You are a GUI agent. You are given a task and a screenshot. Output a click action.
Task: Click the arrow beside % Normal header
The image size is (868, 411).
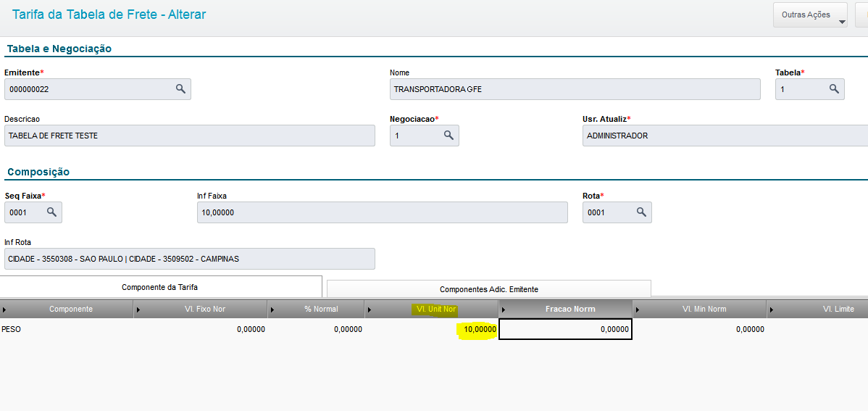272,310
